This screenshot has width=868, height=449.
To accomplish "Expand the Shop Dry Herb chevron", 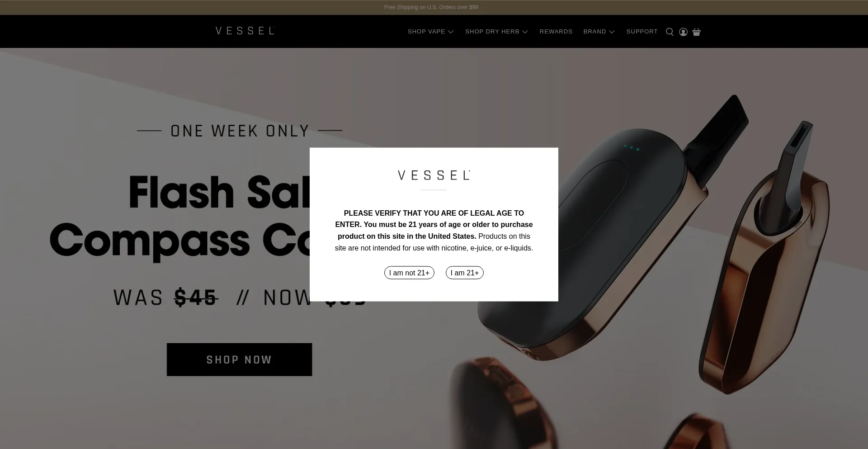I will (x=525, y=32).
